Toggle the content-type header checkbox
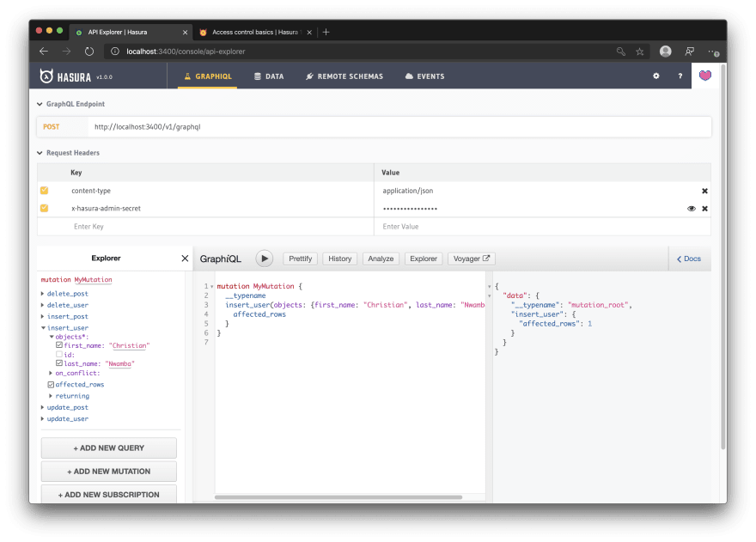Screen dimensions: 756x542 click(x=45, y=191)
